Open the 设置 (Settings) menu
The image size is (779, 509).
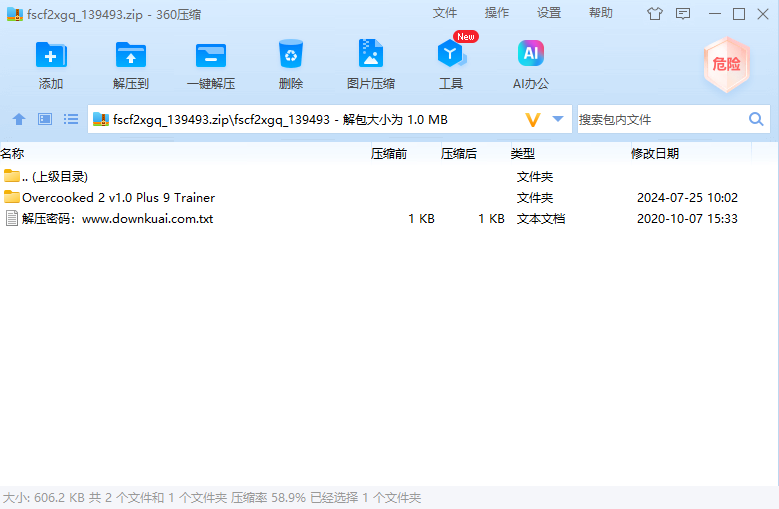(x=549, y=13)
